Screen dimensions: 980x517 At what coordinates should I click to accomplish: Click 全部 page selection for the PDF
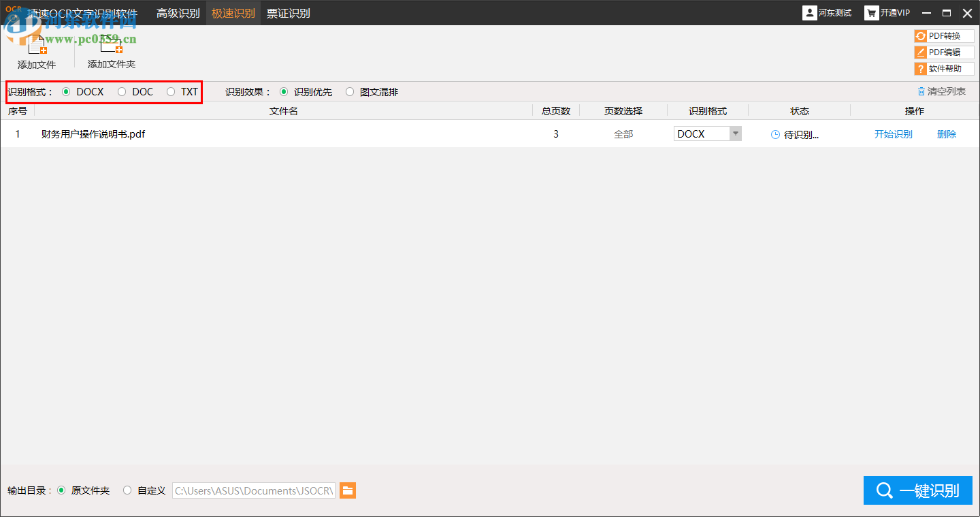[x=623, y=134]
